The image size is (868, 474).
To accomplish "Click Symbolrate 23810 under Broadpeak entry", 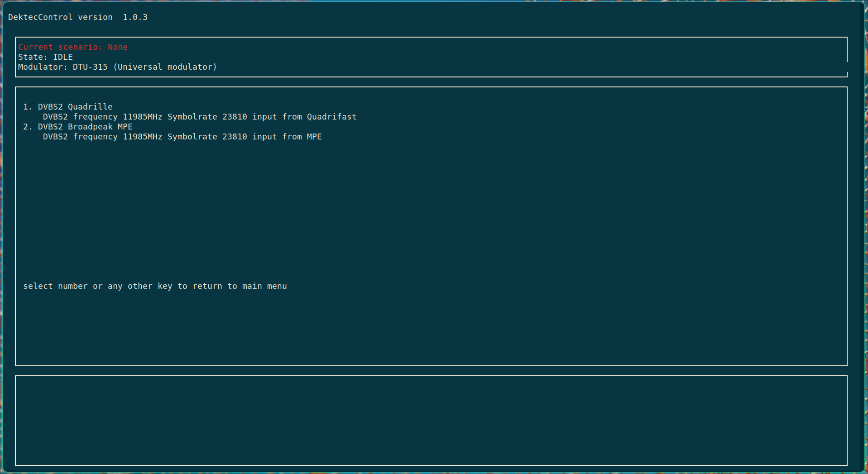I will [x=207, y=137].
